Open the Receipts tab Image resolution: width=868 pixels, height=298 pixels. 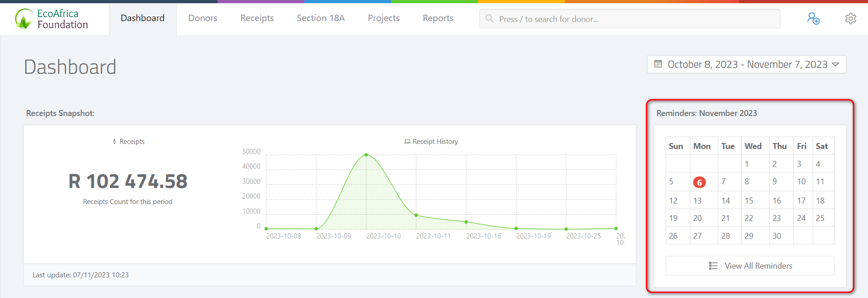[x=257, y=18]
